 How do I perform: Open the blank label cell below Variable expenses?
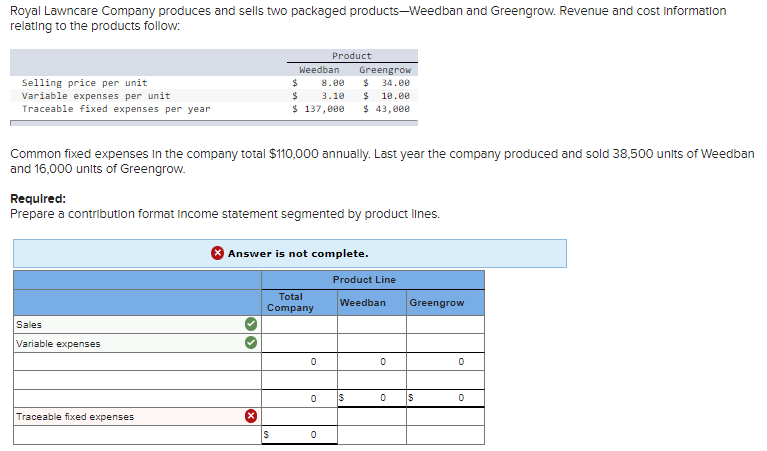coord(137,361)
